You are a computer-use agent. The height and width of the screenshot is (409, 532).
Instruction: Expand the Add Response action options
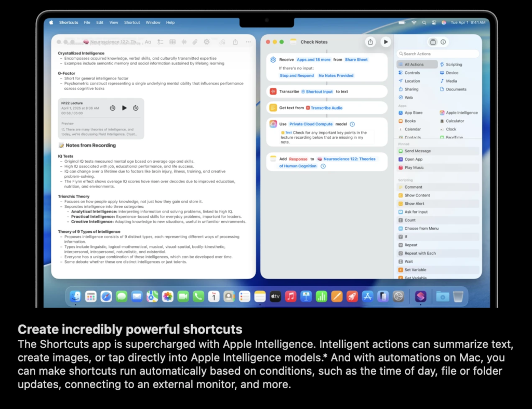[323, 166]
